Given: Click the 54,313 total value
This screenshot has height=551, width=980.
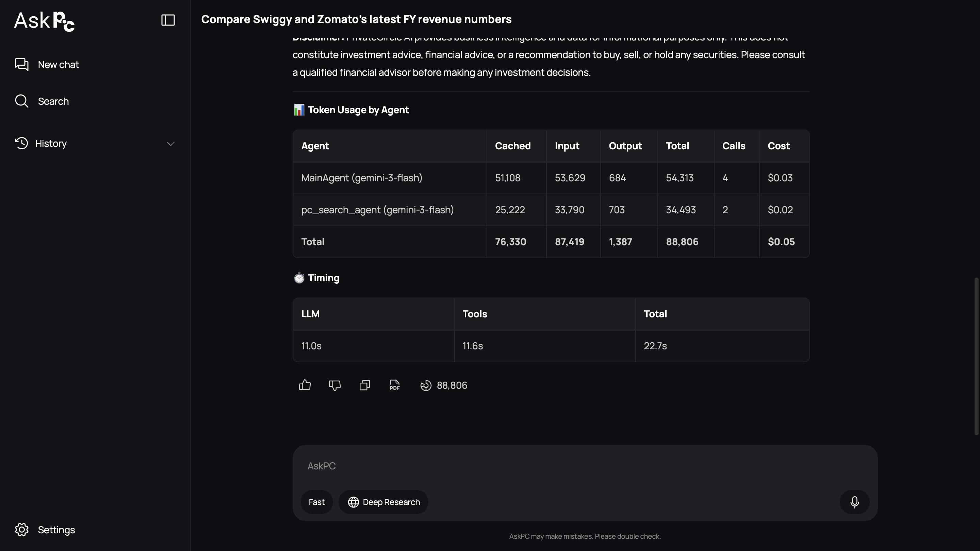Looking at the screenshot, I should click(x=680, y=178).
